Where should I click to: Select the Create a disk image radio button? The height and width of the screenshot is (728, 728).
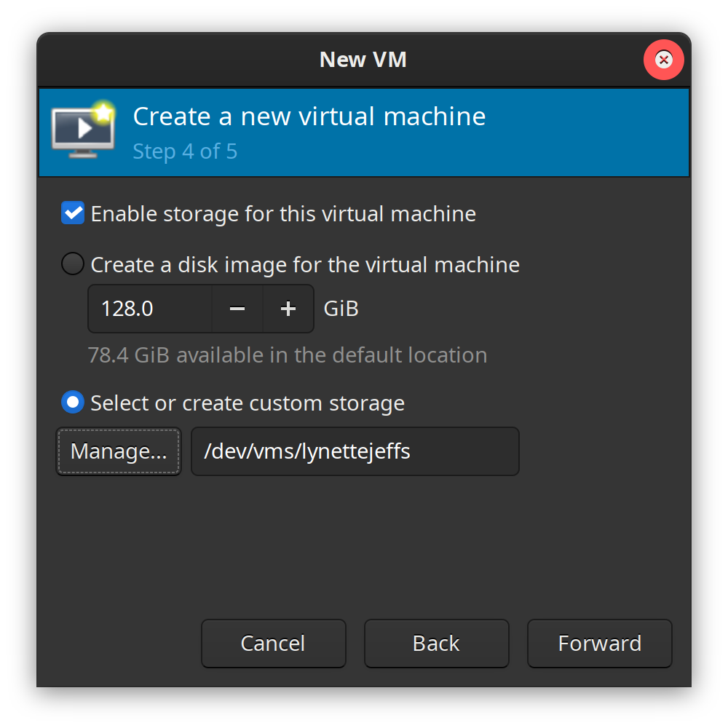tap(73, 264)
